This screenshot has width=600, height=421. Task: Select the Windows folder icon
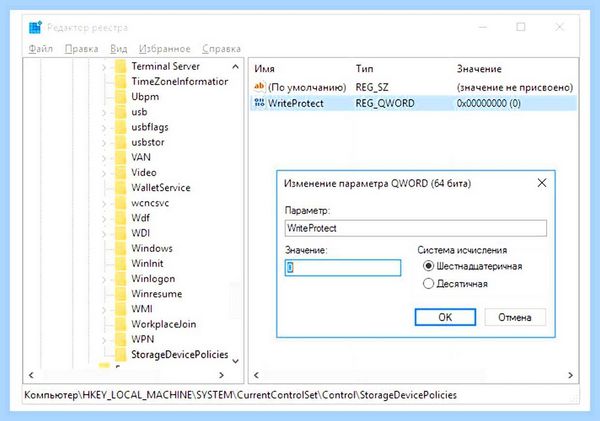[121, 248]
